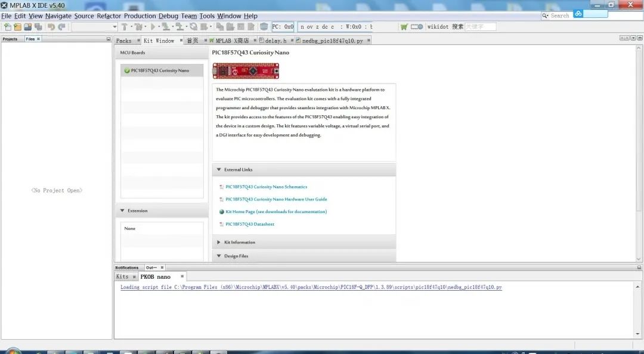Viewport: 644px width, 354px height.
Task: Switch to the delay.h tab
Action: click(275, 41)
